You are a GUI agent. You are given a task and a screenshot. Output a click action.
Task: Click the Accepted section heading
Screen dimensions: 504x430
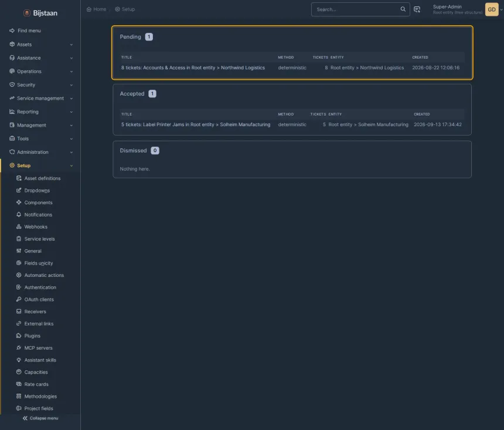132,94
